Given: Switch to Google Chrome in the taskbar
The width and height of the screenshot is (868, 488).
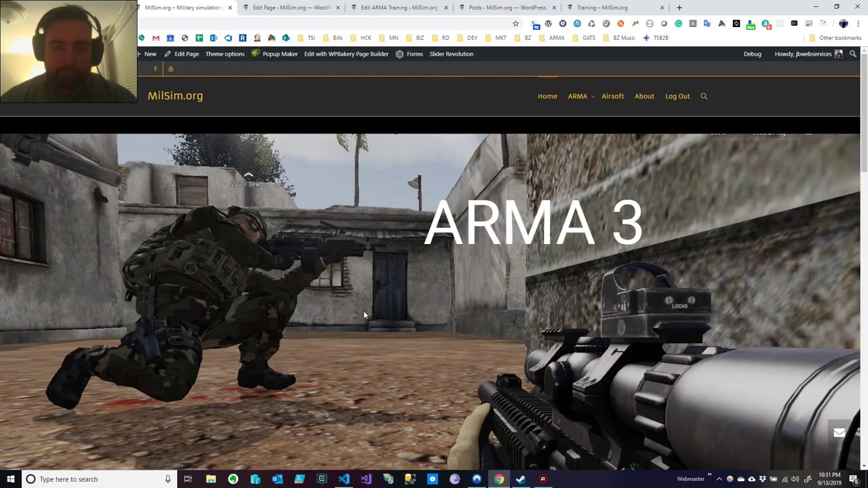Looking at the screenshot, I should click(498, 479).
